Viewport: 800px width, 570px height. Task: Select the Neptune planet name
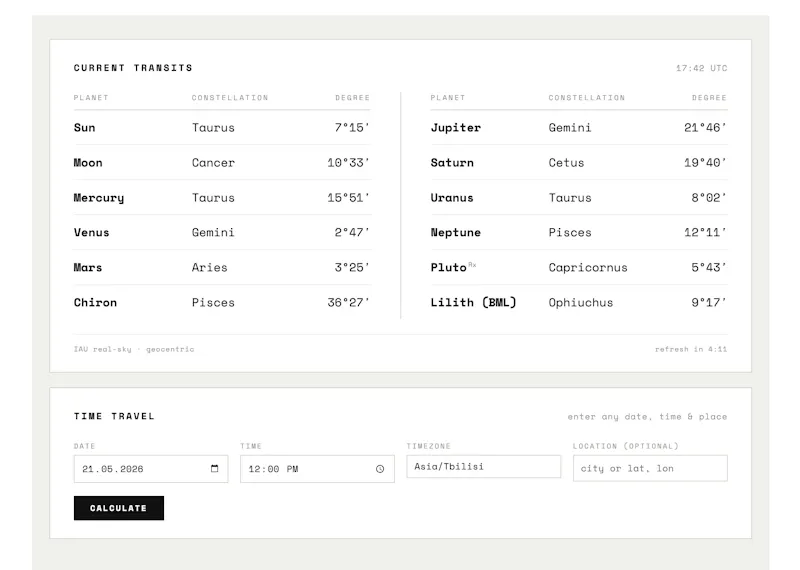point(456,233)
